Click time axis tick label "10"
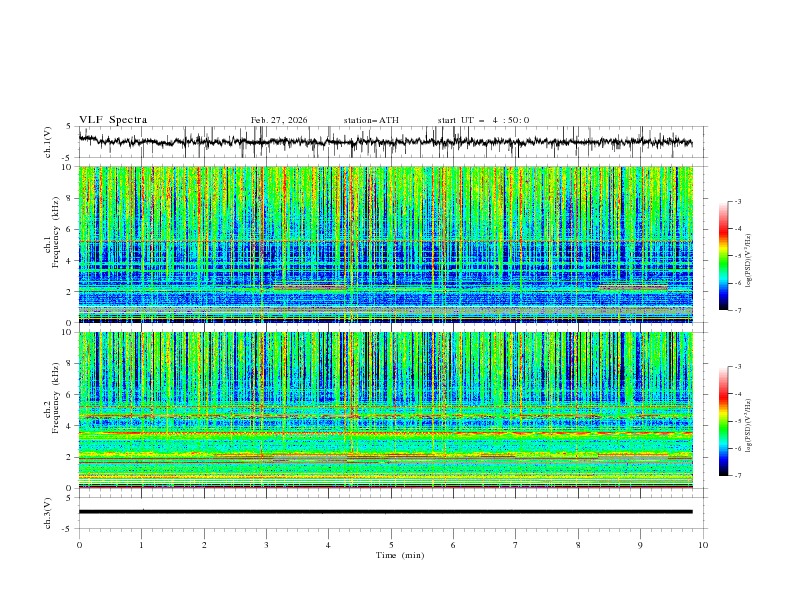This screenshot has height=612, width=792. [x=703, y=545]
